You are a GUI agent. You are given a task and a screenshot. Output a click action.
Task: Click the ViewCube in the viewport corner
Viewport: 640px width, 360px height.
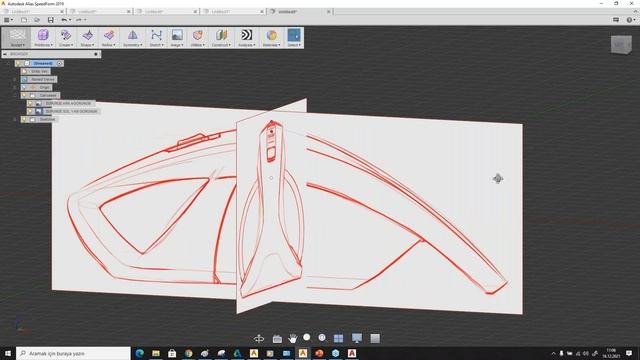(621, 44)
